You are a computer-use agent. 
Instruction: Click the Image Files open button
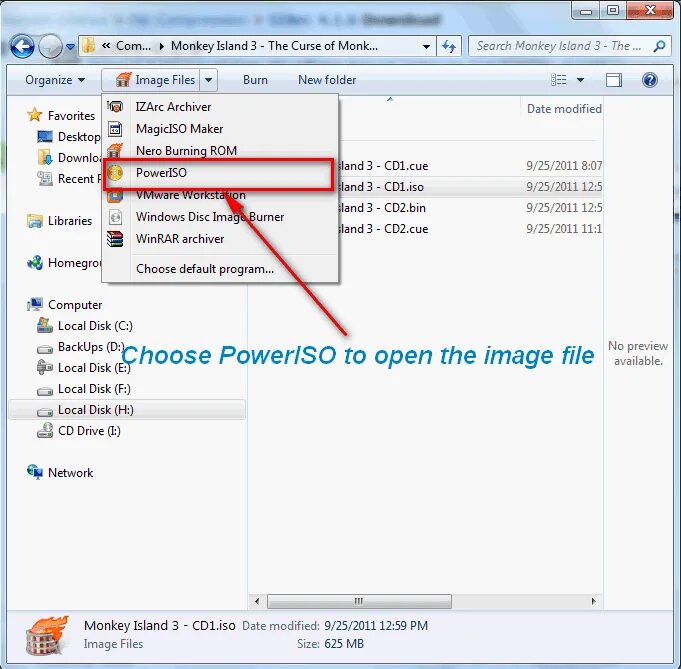151,80
